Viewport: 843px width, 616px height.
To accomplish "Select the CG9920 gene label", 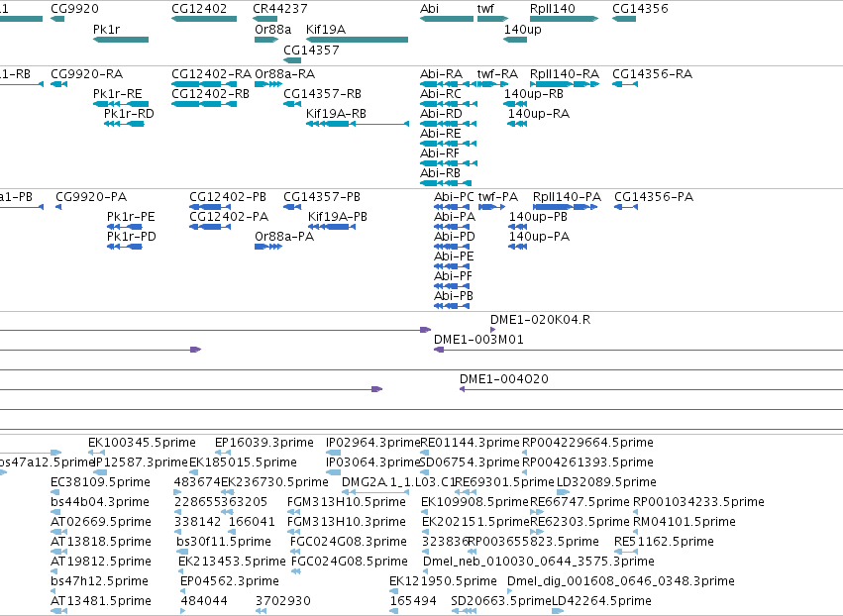I will (x=74, y=9).
